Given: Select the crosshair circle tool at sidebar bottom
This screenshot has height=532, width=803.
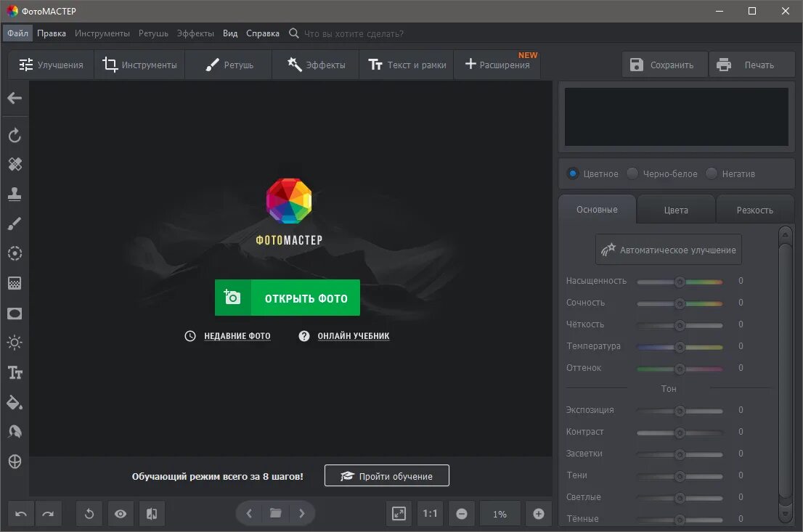Looking at the screenshot, I should (15, 462).
